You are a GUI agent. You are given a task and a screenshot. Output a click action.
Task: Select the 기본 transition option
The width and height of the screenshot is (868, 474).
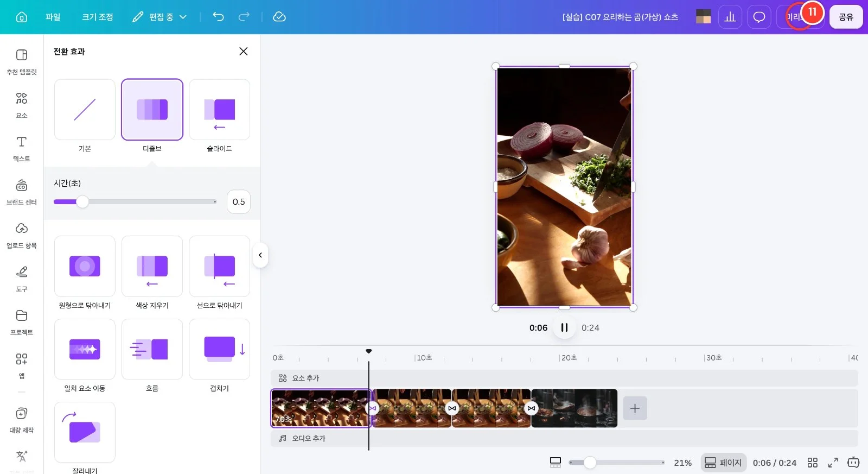click(x=85, y=110)
